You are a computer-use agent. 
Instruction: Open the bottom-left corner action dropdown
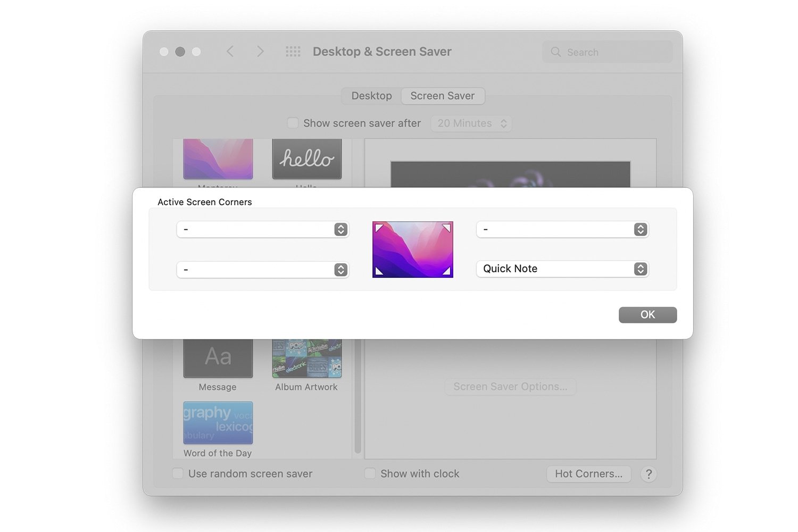(x=263, y=270)
